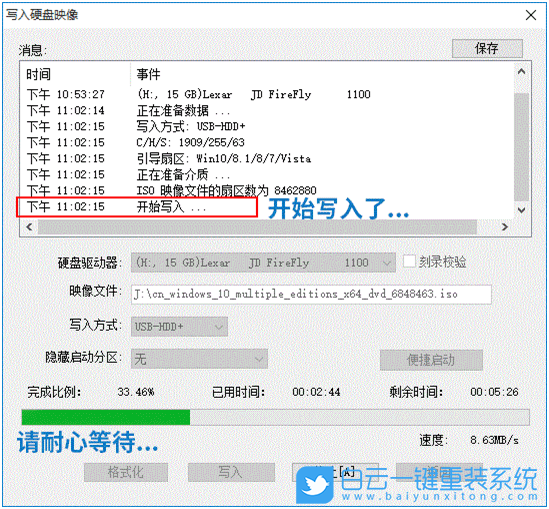Click the speed value 8.63MB/s
This screenshot has width=549, height=509.
point(494,440)
